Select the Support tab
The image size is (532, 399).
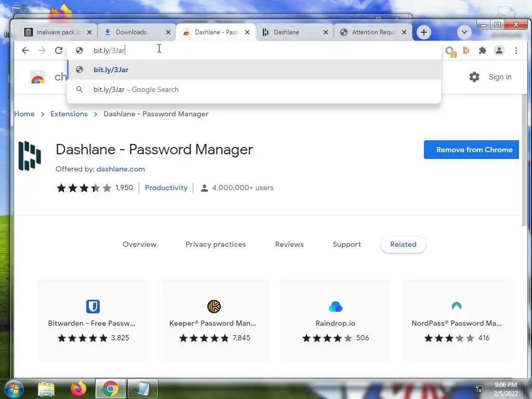click(x=347, y=244)
